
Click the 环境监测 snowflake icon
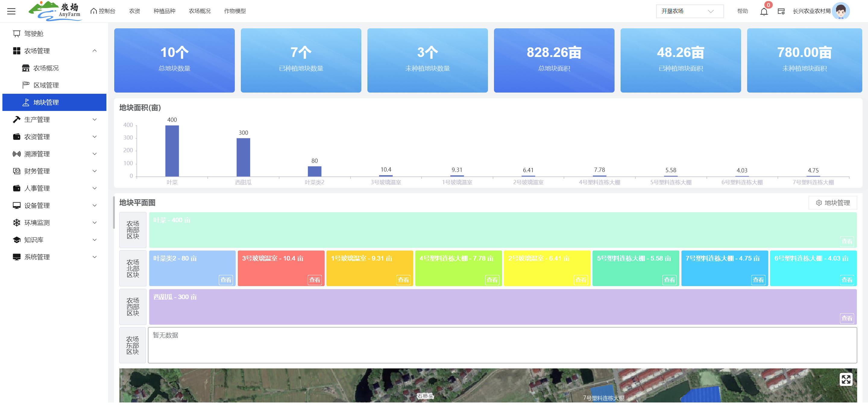[17, 223]
